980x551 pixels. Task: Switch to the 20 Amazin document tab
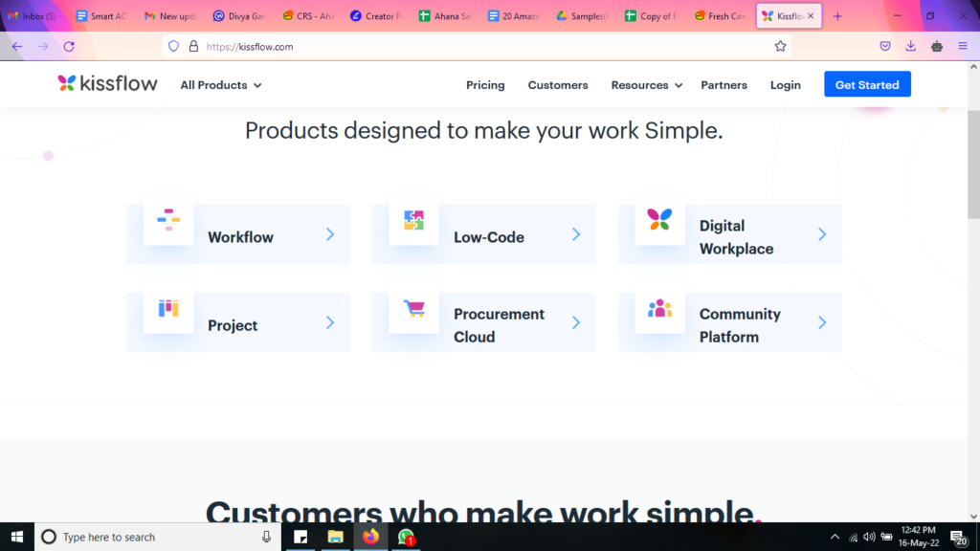coord(513,16)
